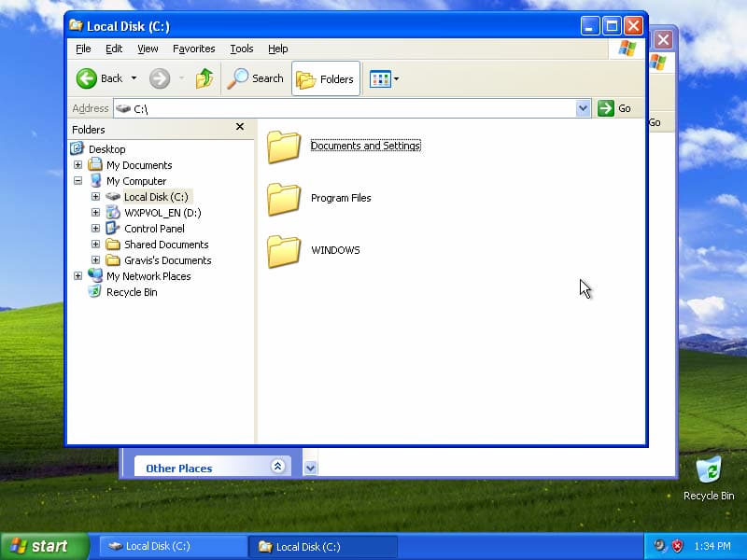Open the Search pane
This screenshot has width=747, height=560.
point(255,78)
